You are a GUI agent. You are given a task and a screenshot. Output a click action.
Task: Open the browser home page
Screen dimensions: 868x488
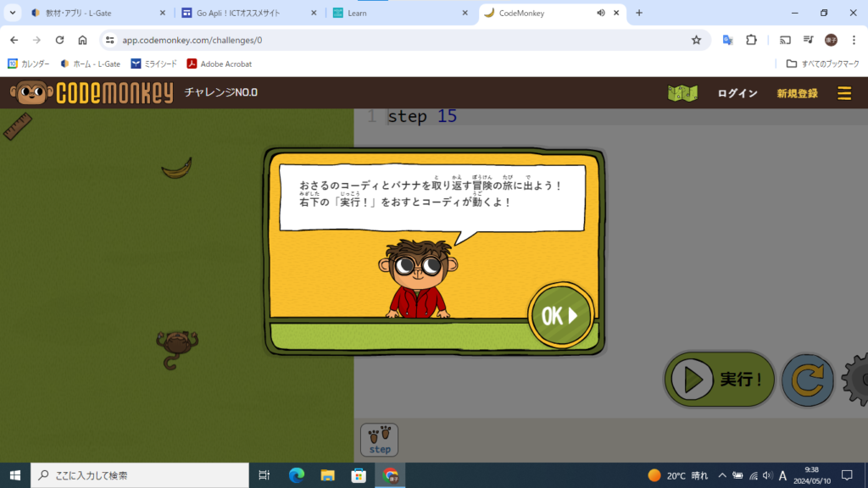[82, 40]
